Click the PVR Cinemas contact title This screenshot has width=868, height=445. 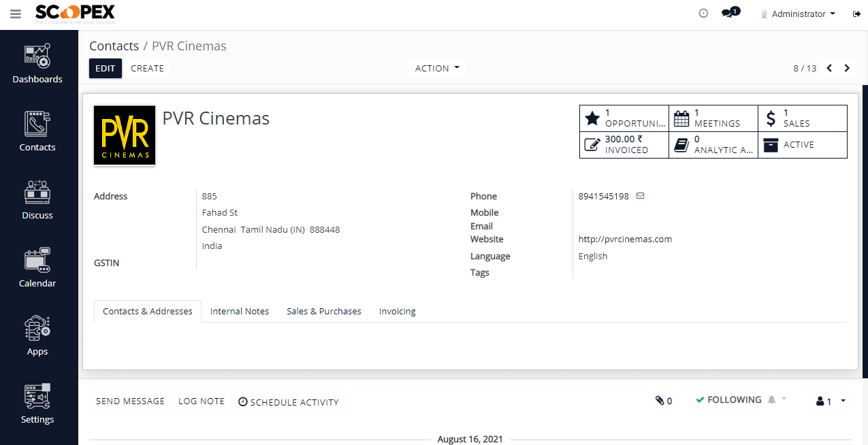[x=216, y=118]
